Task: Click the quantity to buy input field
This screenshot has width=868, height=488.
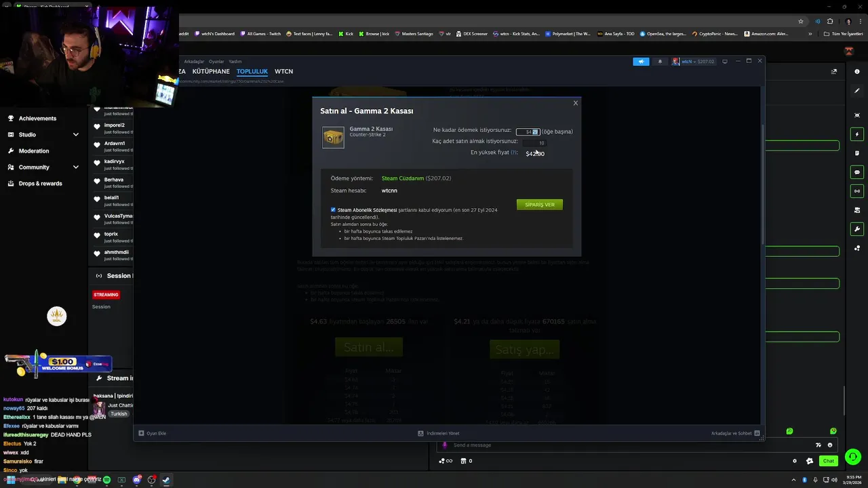Action: pyautogui.click(x=534, y=142)
